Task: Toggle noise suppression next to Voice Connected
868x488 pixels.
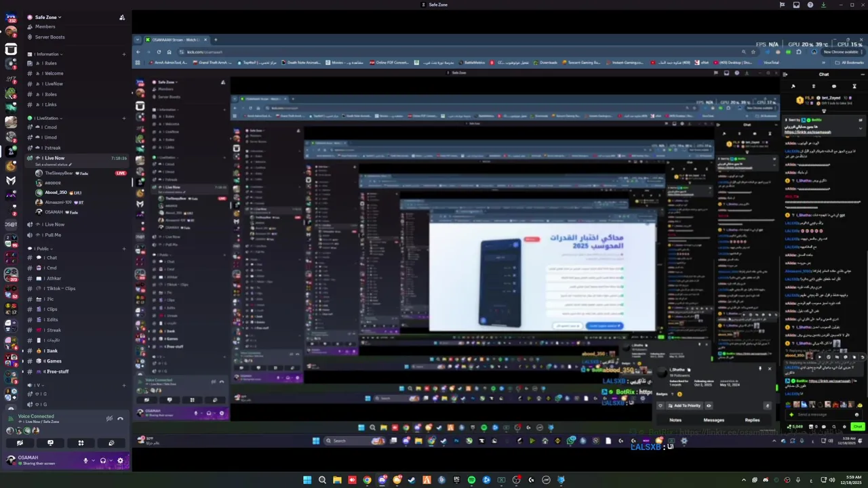Action: (x=109, y=419)
